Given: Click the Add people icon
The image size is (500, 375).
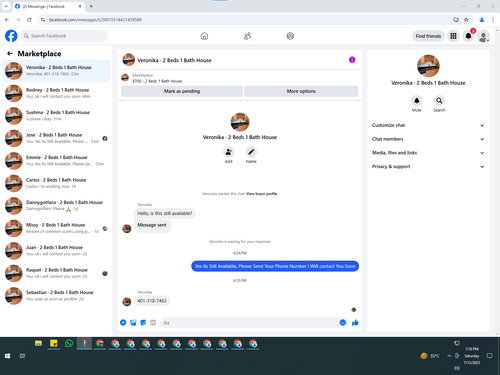Looking at the screenshot, I should pos(228,152).
